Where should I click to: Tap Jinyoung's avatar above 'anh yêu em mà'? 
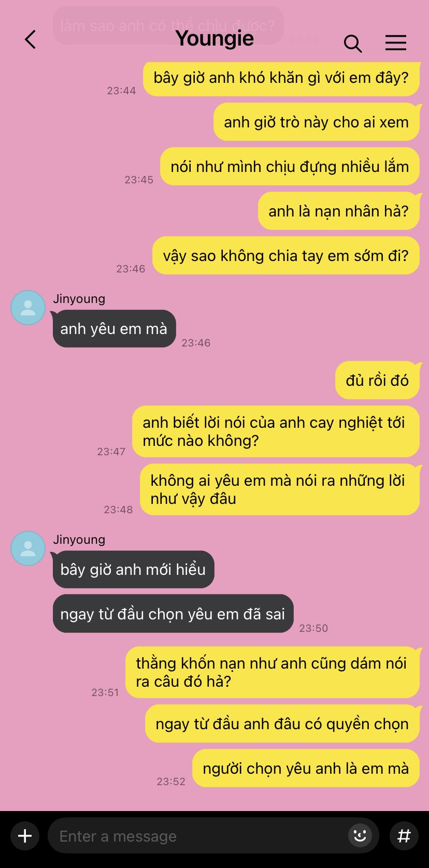point(28,308)
